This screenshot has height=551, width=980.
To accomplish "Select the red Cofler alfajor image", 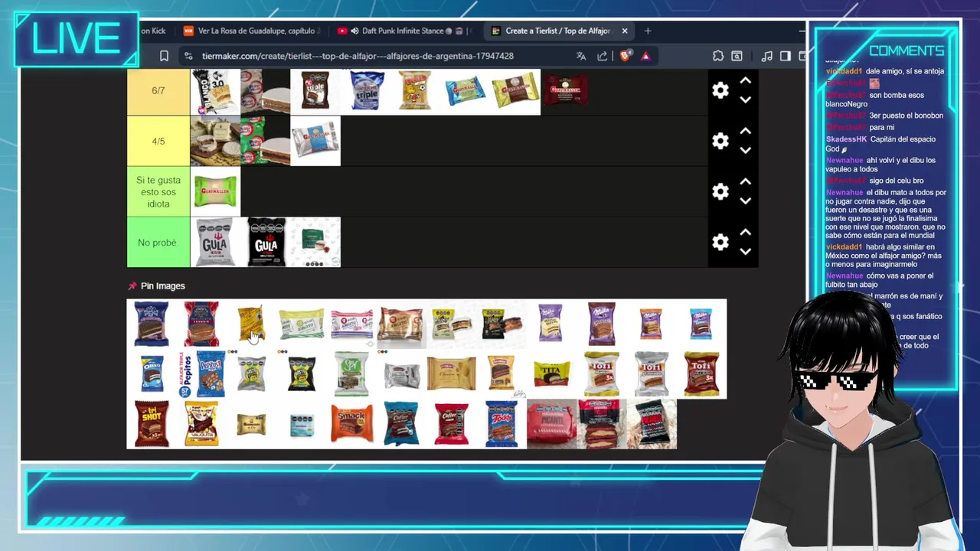I will (x=452, y=424).
